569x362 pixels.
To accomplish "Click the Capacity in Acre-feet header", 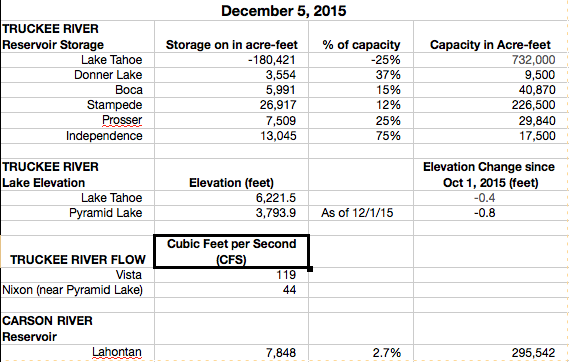I will (491, 45).
